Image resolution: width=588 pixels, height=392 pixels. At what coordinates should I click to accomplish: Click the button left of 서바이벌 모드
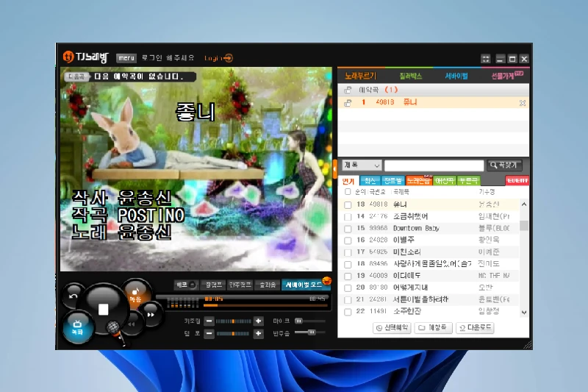(268, 285)
